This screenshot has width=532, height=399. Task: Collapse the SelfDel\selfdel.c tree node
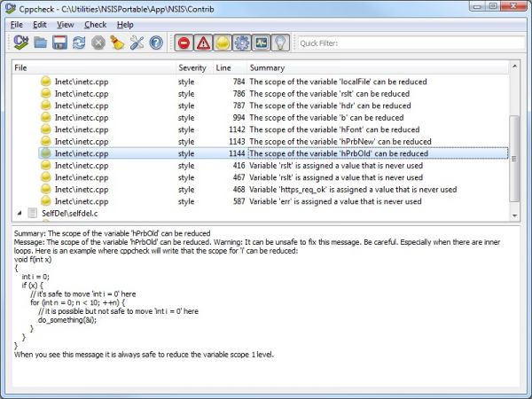[x=20, y=213]
